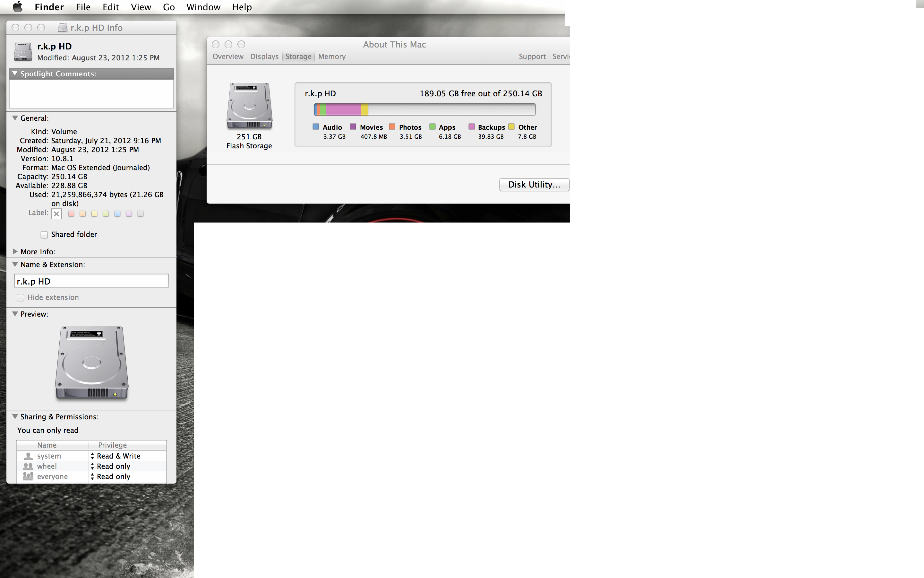Click the large hard drive preview image

click(x=92, y=363)
